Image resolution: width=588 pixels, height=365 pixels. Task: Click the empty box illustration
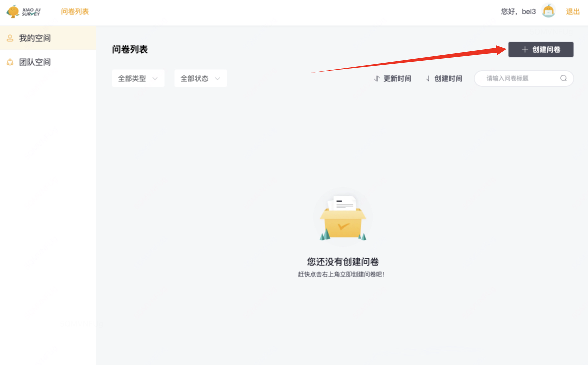pyautogui.click(x=343, y=220)
